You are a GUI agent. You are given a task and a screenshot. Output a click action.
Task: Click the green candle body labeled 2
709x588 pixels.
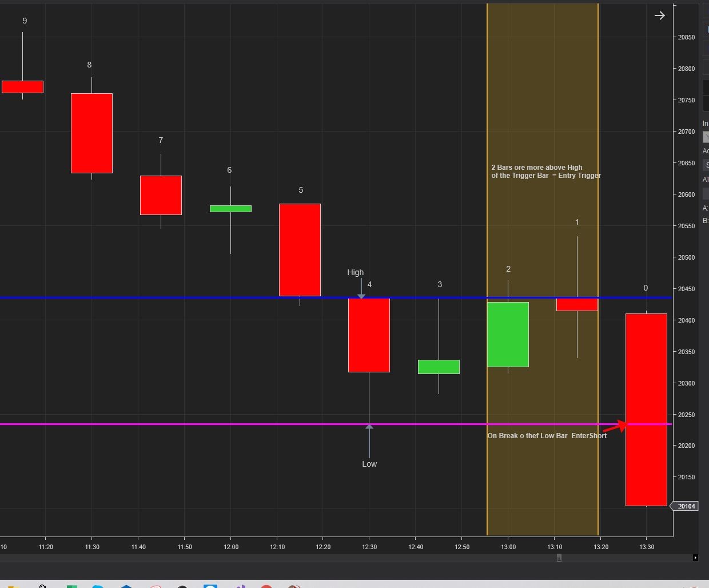[x=508, y=335]
